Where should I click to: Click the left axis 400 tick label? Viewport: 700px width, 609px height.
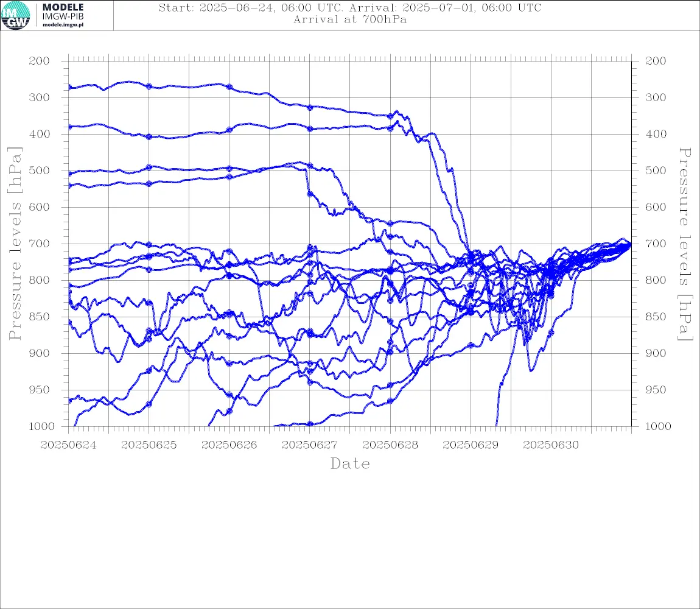point(40,134)
